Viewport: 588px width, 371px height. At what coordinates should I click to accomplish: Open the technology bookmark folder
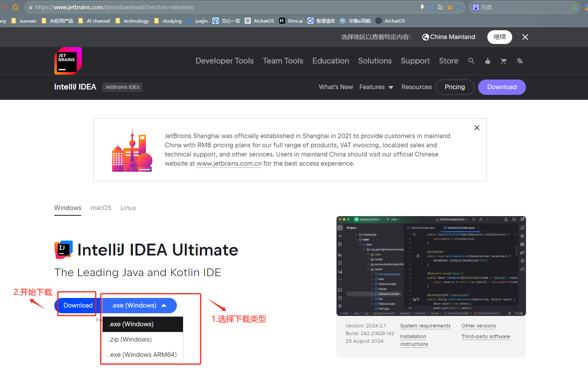click(x=132, y=21)
